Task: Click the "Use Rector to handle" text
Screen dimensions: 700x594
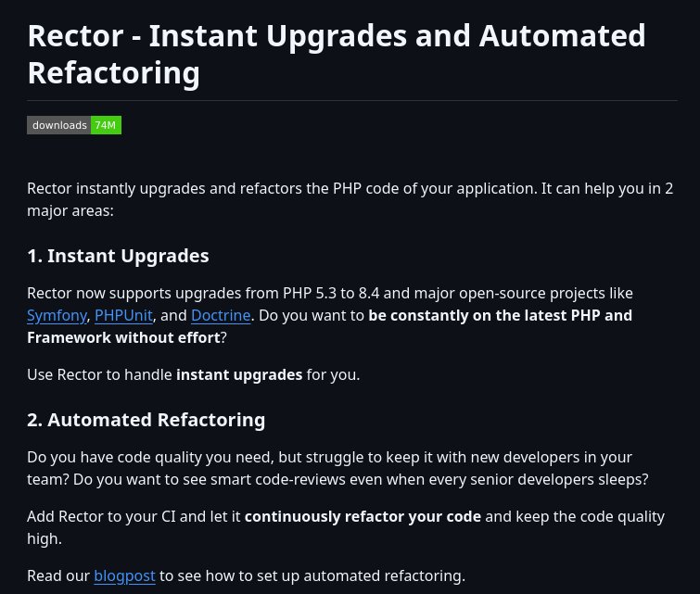Action: [100, 374]
